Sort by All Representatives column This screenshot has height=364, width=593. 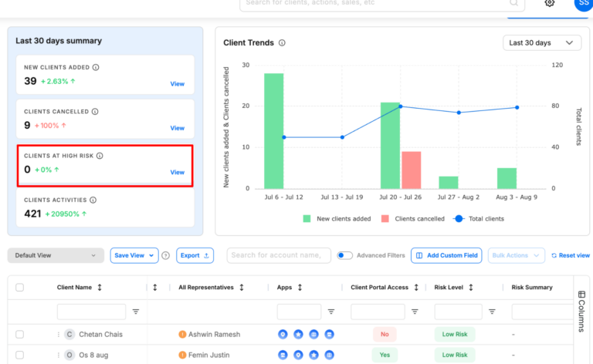(241, 288)
